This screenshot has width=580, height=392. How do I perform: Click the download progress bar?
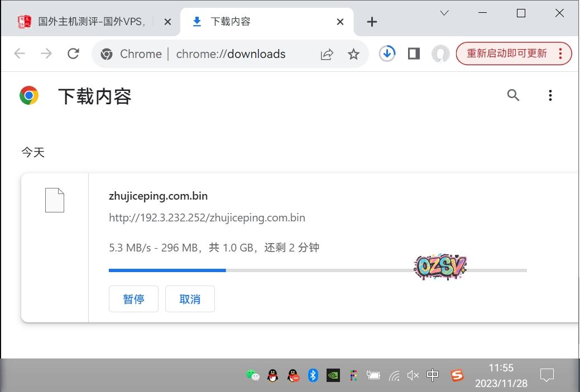tap(317, 270)
